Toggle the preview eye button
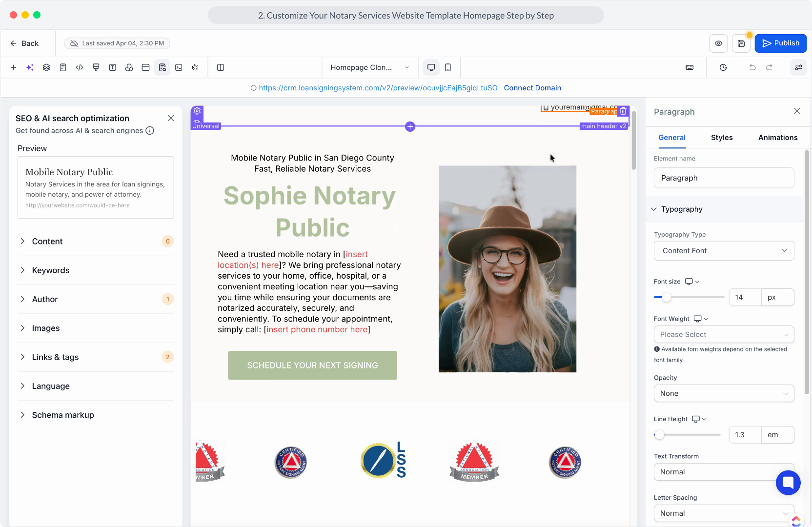Image resolution: width=812 pixels, height=527 pixels. coord(718,43)
